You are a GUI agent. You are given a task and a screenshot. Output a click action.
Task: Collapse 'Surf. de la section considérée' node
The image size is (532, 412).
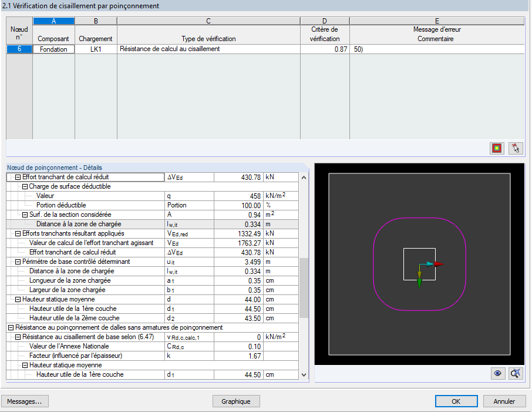pos(25,215)
